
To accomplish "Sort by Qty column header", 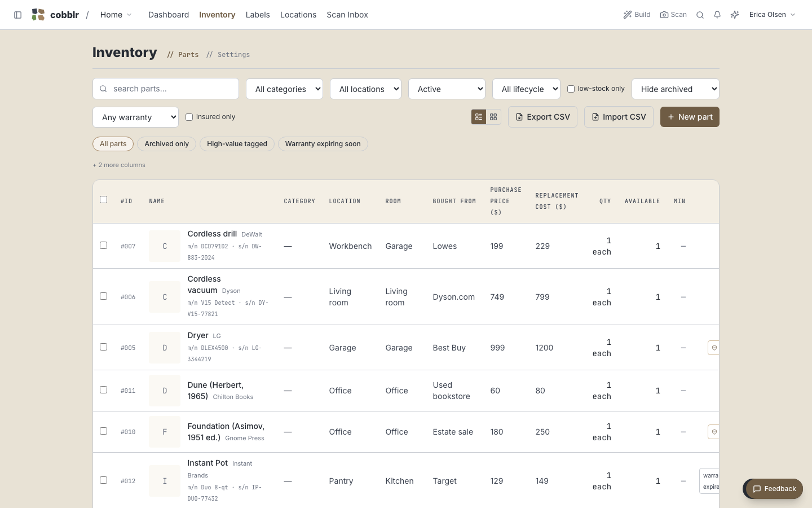I will [x=605, y=201].
